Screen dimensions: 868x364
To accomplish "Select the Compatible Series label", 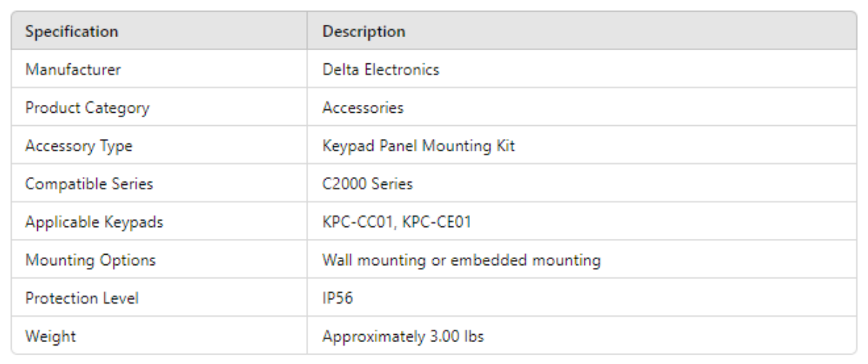I will [89, 183].
